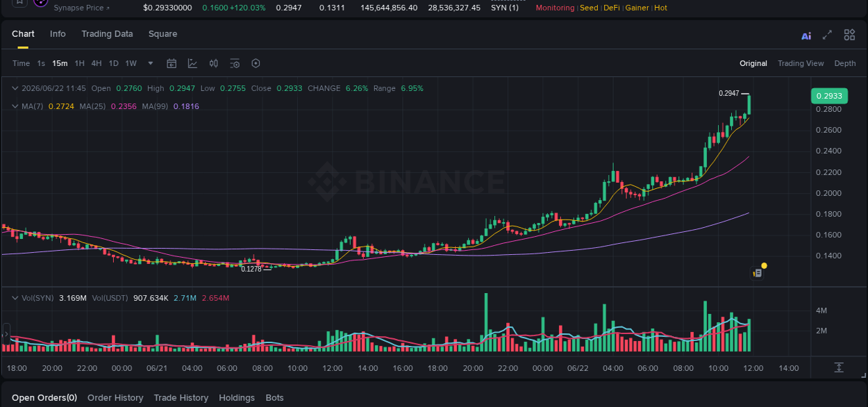Click the current price tag 0.2933

(x=829, y=96)
